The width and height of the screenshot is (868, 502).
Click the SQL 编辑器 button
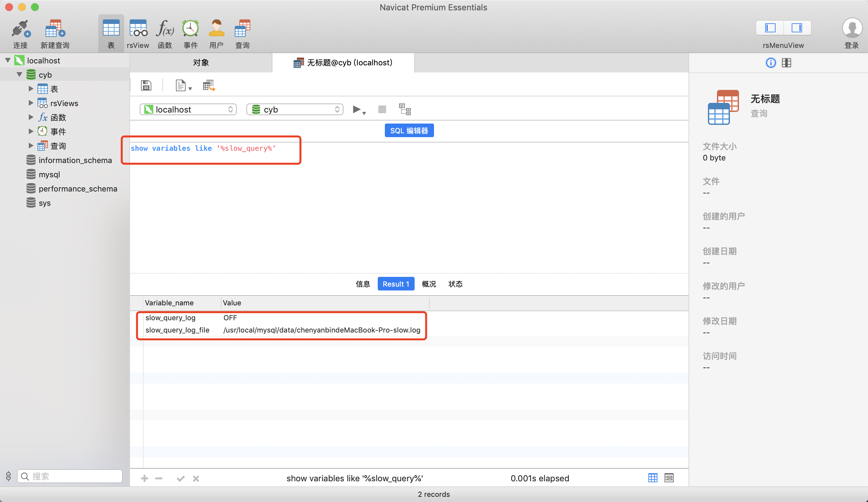pos(409,131)
